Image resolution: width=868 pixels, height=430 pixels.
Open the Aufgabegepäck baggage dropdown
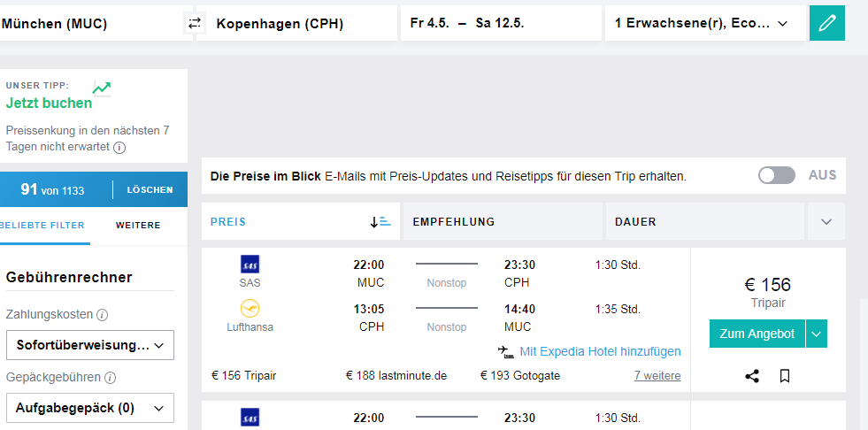pos(90,408)
